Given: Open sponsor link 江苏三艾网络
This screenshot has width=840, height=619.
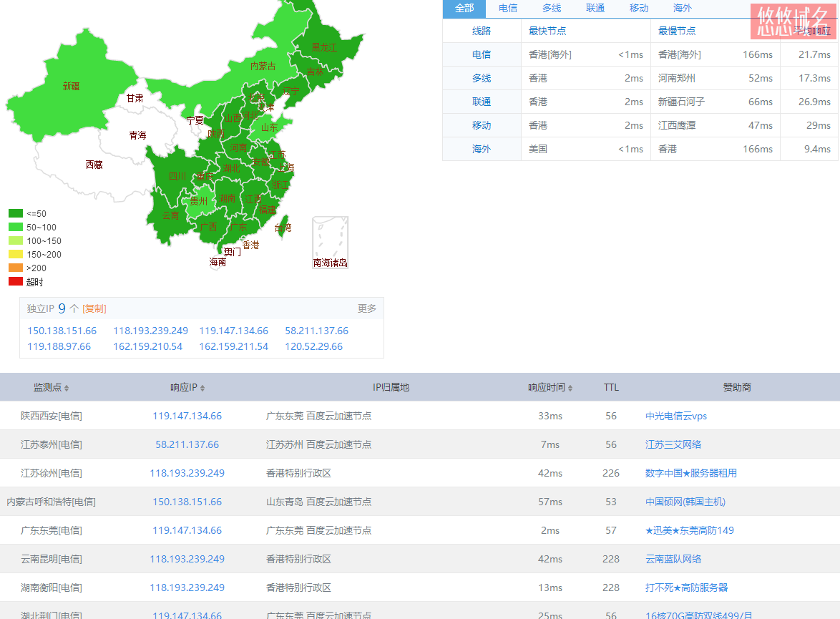Looking at the screenshot, I should (673, 444).
